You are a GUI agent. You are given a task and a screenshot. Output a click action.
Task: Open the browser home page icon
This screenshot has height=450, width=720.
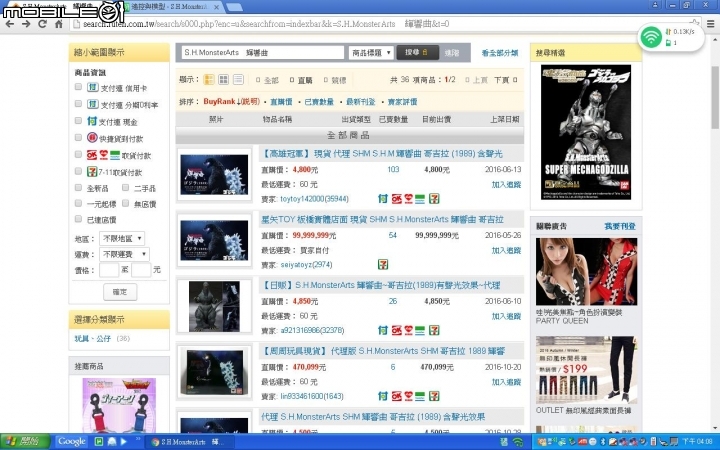(x=59, y=24)
